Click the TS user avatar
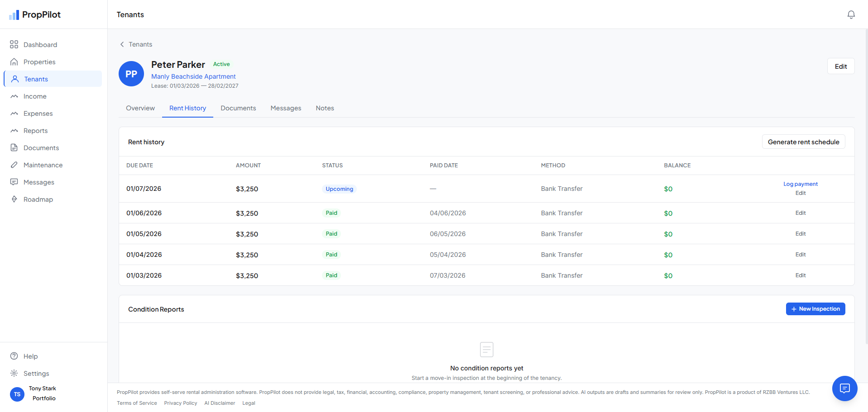The width and height of the screenshot is (868, 412). tap(17, 394)
